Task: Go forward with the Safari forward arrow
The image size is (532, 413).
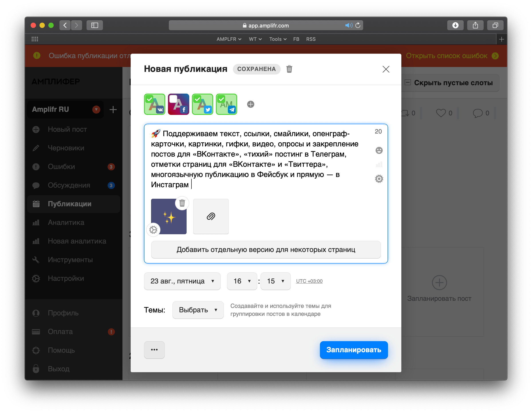Action: coord(77,25)
